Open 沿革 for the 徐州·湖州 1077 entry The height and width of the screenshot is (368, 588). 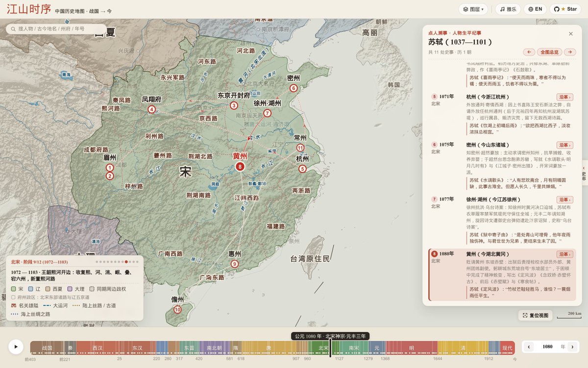tap(564, 200)
